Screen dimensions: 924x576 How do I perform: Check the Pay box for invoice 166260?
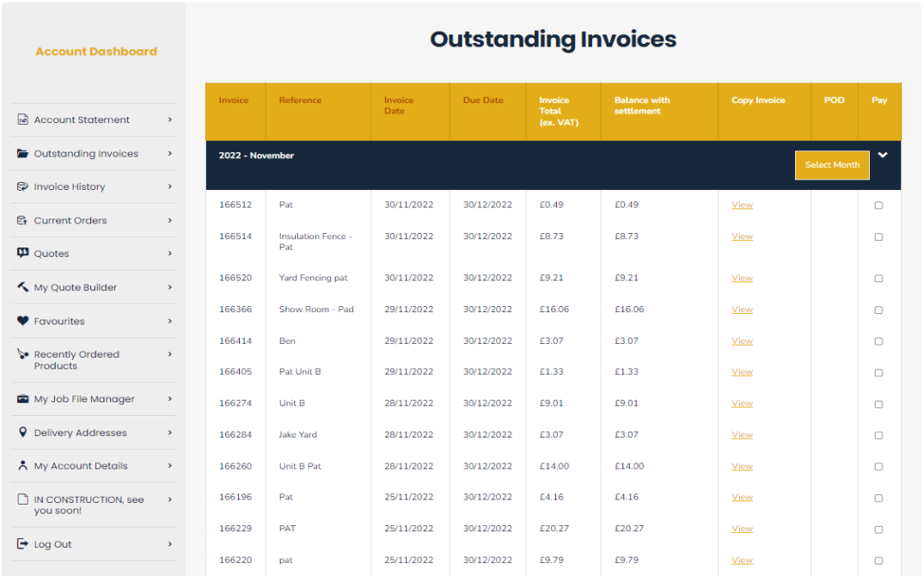pos(878,467)
